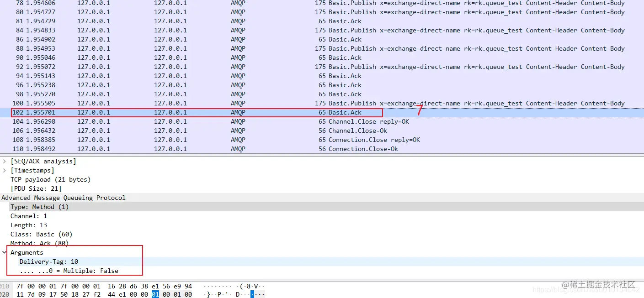Collapse the Arguments tree node

(x=5, y=252)
